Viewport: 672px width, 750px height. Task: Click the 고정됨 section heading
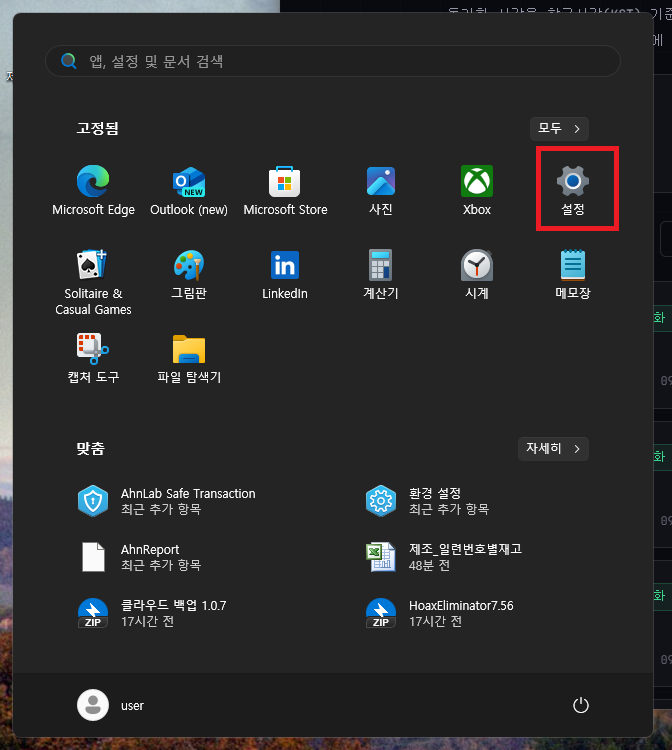pyautogui.click(x=98, y=128)
